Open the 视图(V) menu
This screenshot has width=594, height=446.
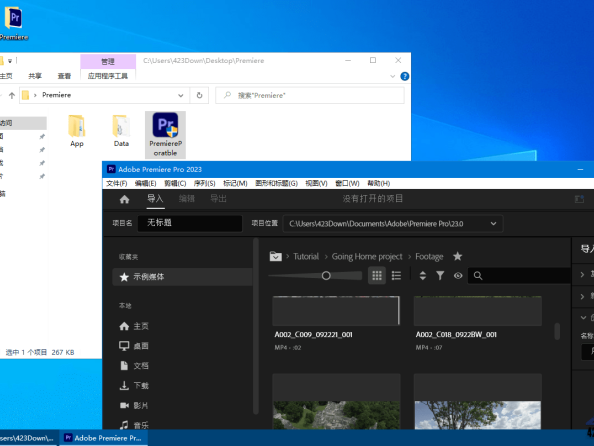point(316,183)
